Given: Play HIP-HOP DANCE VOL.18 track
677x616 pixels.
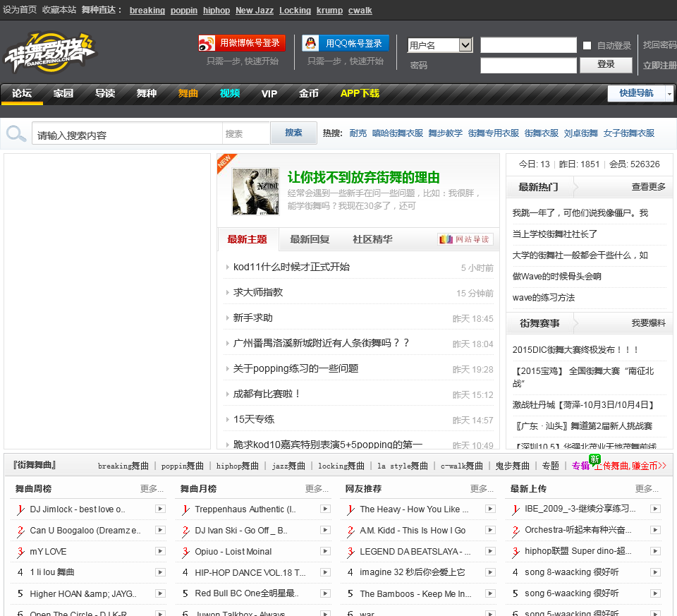Looking at the screenshot, I should pyautogui.click(x=326, y=572).
